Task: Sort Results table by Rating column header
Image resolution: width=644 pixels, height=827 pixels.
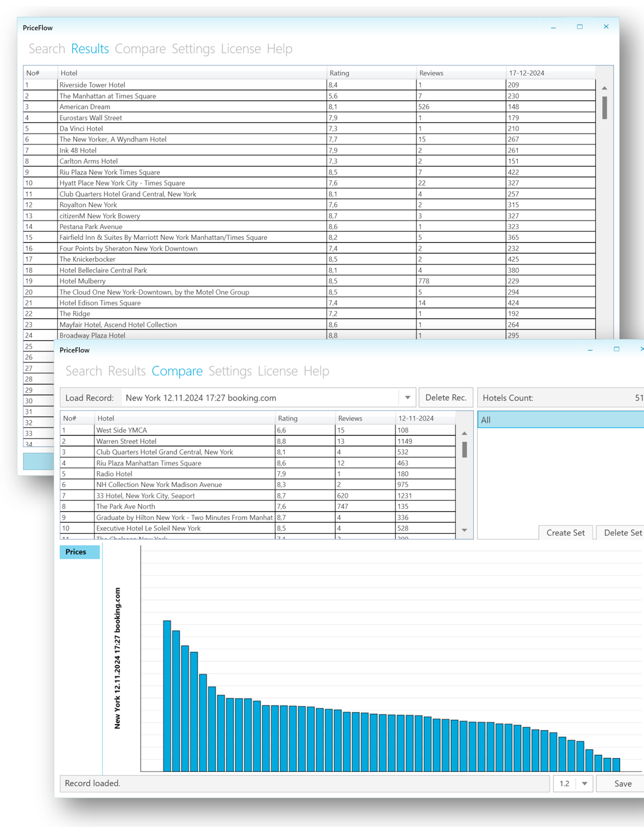Action: [x=371, y=73]
